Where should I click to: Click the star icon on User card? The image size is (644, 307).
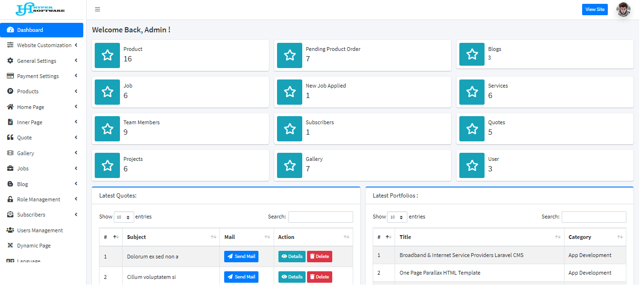coord(472,165)
